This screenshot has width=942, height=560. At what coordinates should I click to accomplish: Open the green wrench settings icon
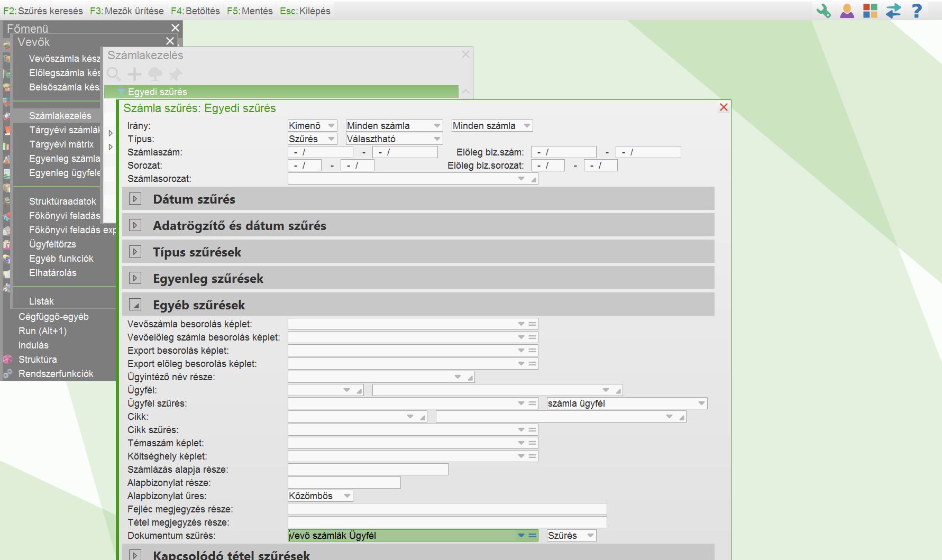coord(824,11)
